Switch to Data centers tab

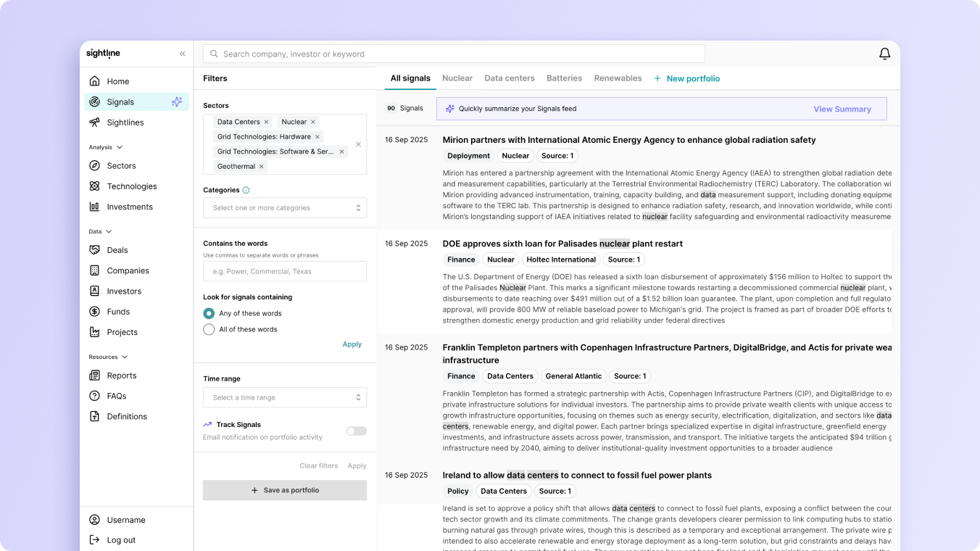[510, 78]
